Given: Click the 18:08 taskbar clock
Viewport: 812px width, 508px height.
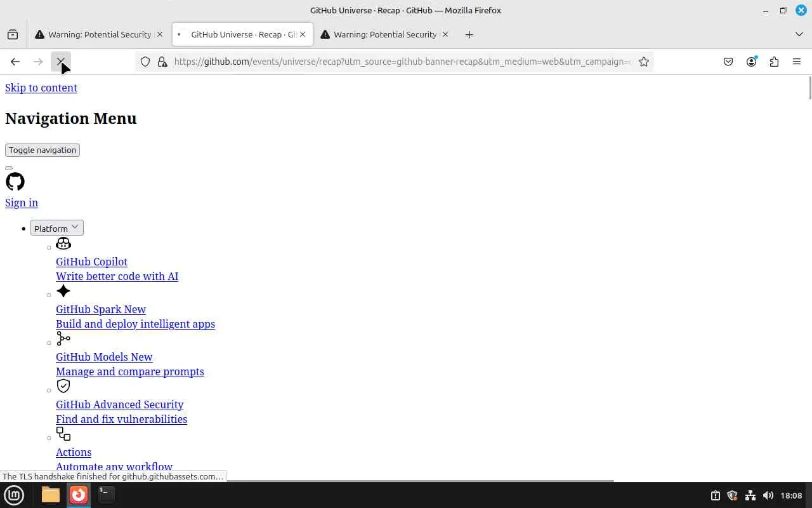Looking at the screenshot, I should click(x=791, y=495).
